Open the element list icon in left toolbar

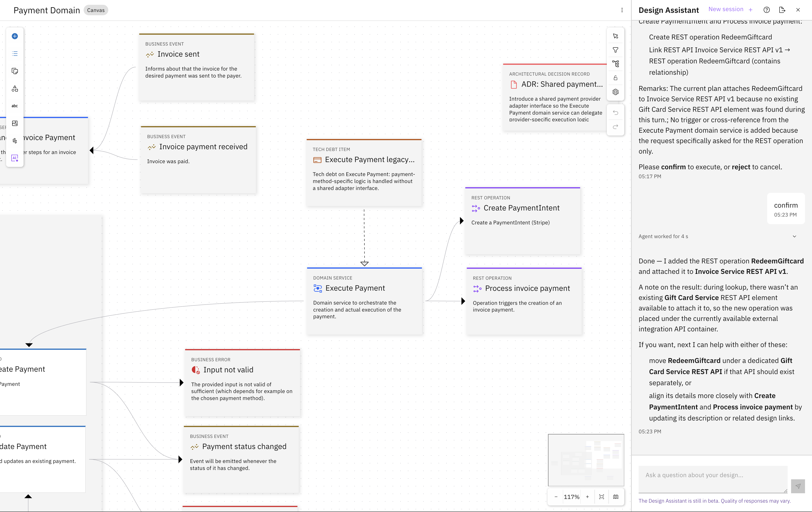[x=15, y=54]
